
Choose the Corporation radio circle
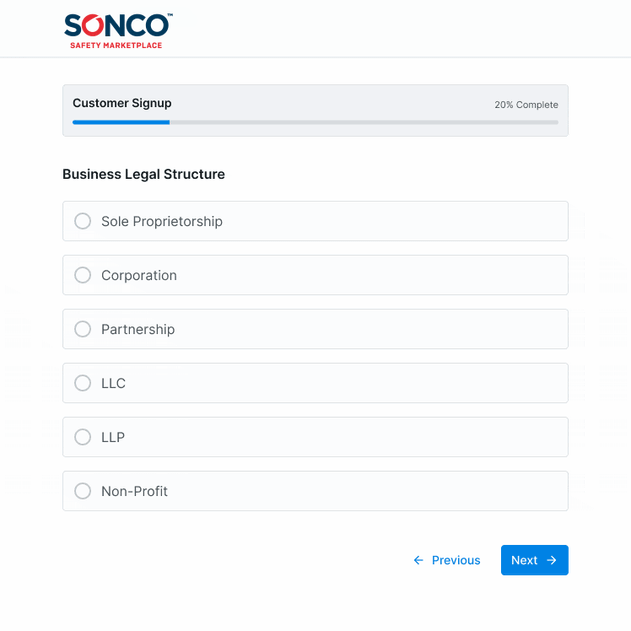pos(83,275)
